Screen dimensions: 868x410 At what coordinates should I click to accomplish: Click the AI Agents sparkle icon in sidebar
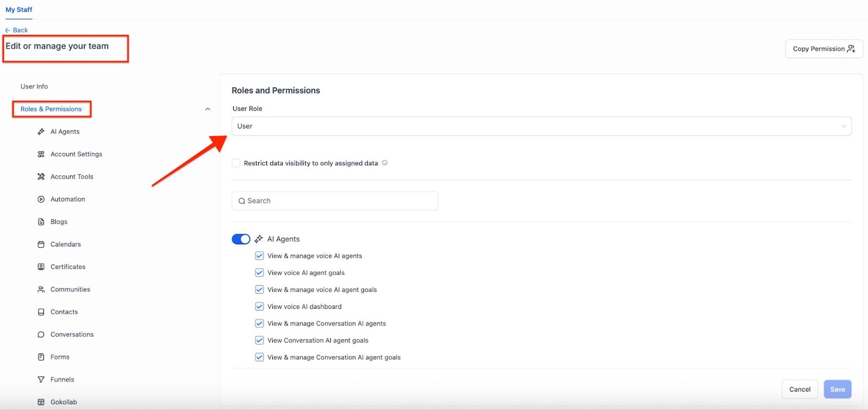(x=41, y=132)
